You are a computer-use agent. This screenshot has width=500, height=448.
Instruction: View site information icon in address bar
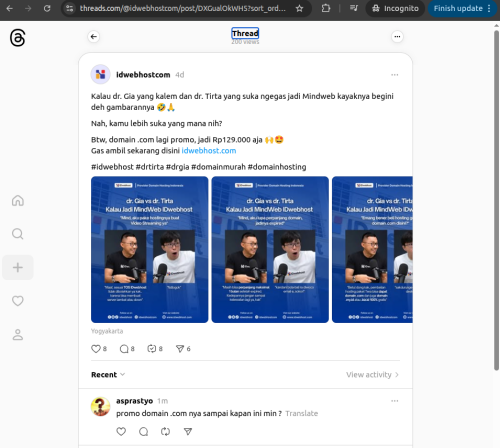[70, 8]
